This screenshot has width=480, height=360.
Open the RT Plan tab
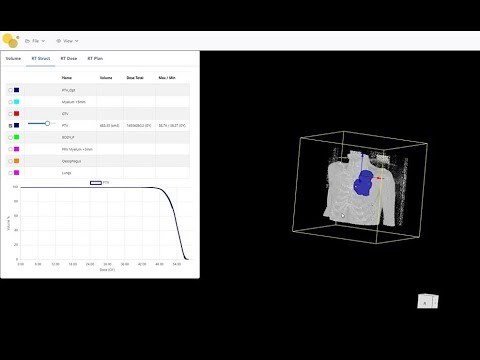tap(95, 58)
